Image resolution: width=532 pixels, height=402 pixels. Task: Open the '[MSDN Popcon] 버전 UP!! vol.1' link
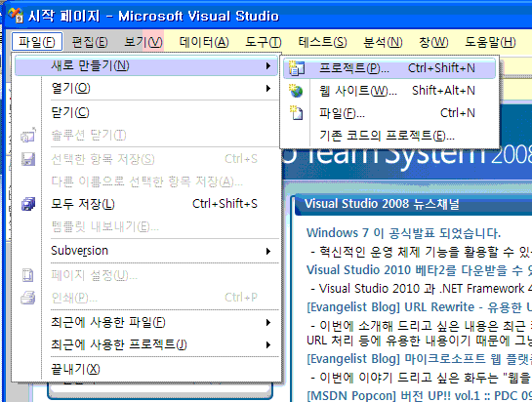click(x=419, y=395)
